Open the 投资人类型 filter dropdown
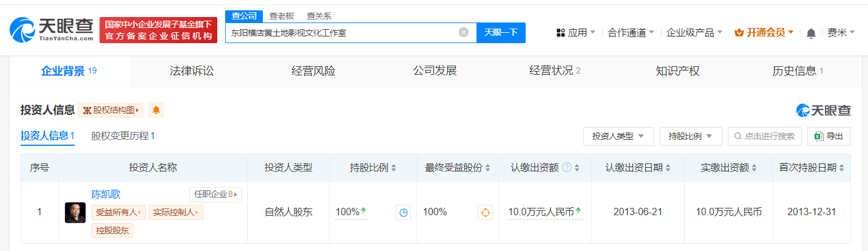This screenshot has width=868, height=251. click(618, 136)
